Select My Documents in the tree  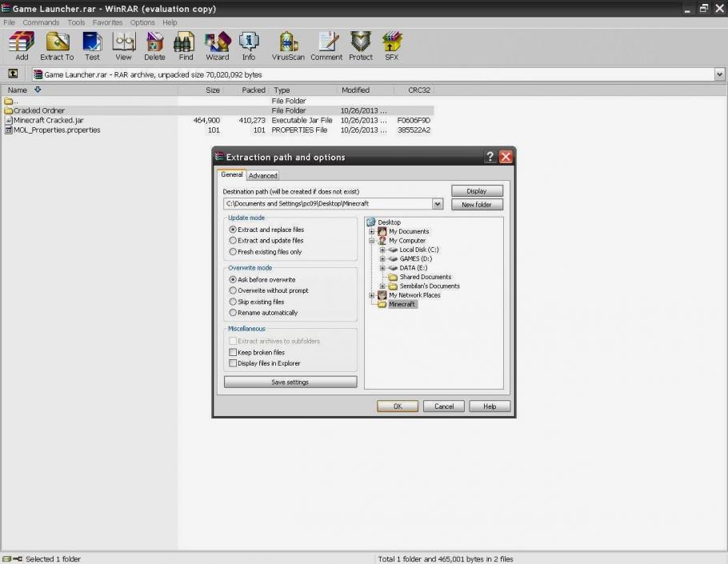point(409,231)
